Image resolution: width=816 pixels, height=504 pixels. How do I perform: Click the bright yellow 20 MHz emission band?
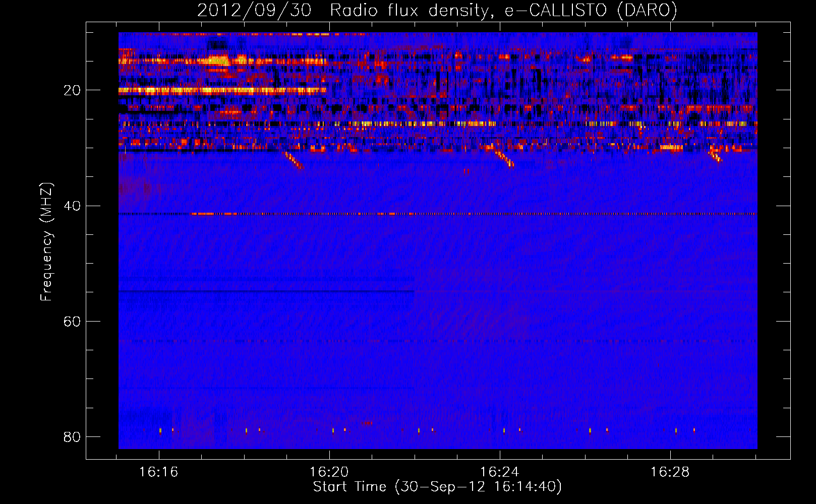(x=222, y=91)
